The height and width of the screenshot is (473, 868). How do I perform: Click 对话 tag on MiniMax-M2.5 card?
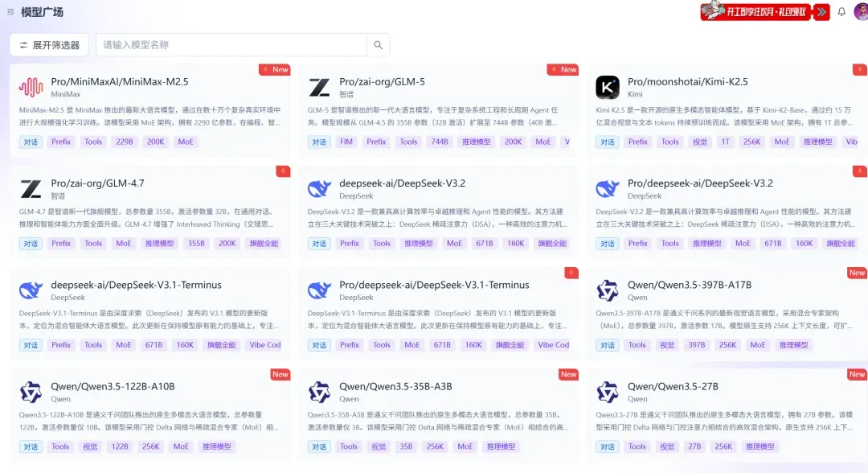31,142
